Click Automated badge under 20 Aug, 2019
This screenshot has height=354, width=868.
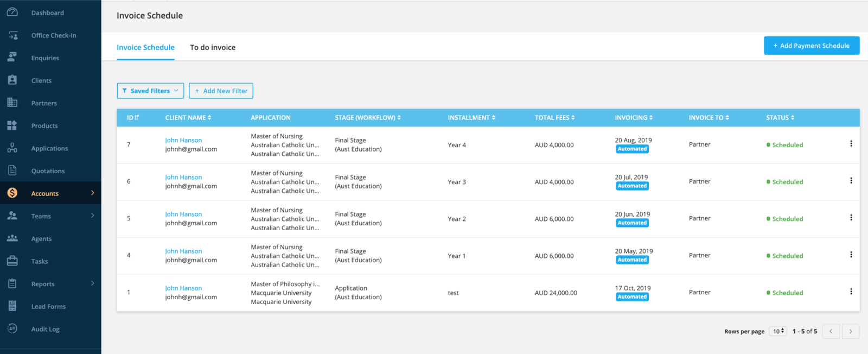click(x=632, y=149)
